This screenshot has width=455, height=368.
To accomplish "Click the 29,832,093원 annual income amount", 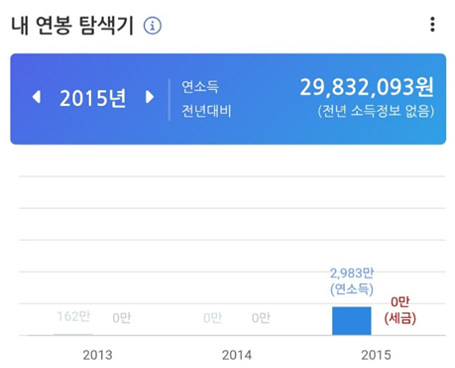I will coord(367,87).
